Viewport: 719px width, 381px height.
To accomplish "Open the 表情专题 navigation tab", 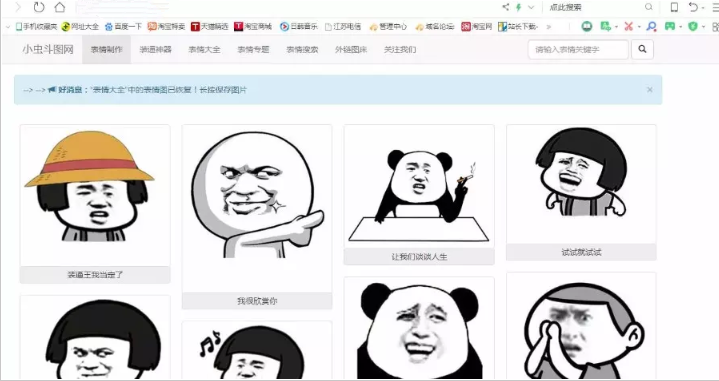I will 253,50.
